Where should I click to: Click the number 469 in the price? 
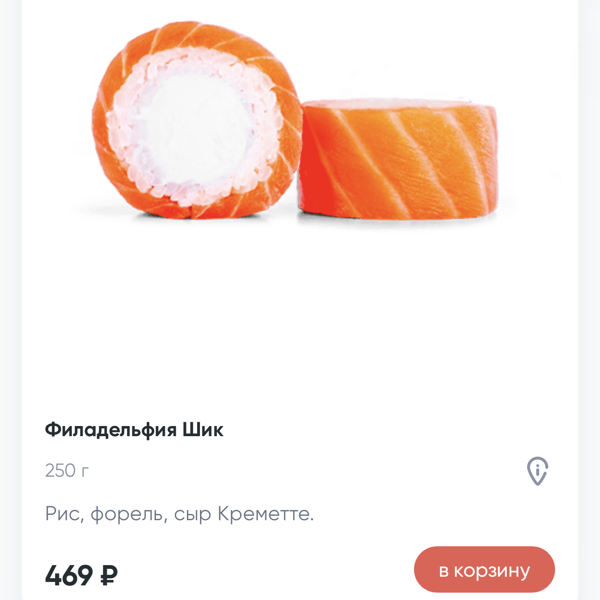68,575
